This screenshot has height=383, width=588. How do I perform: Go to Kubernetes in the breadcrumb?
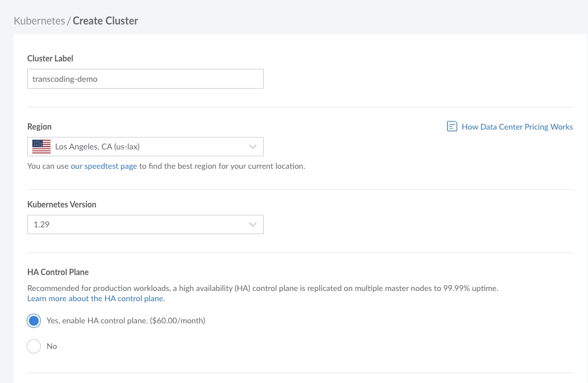39,21
